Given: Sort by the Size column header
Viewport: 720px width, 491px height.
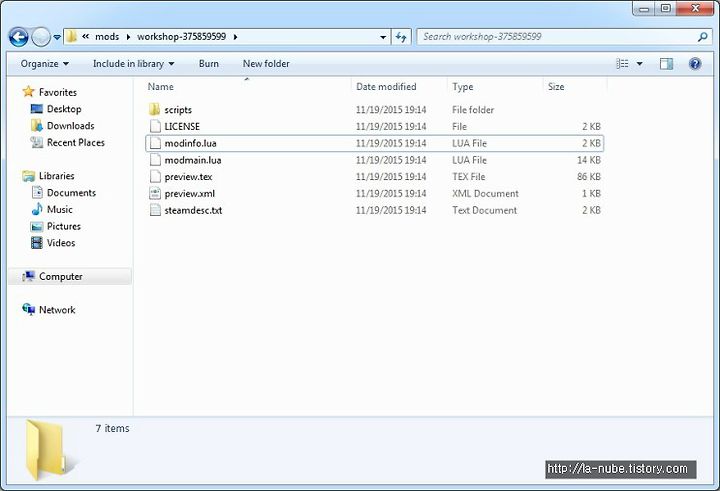Looking at the screenshot, I should tap(556, 87).
